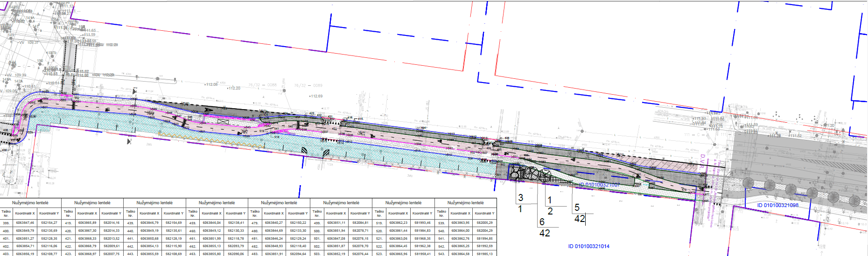Click the callout number 3 label

521,198
